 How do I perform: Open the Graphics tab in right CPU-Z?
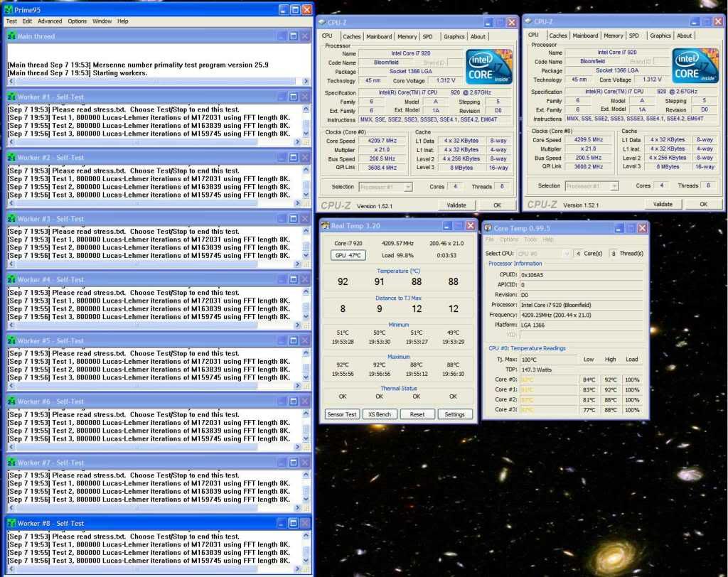[x=660, y=36]
